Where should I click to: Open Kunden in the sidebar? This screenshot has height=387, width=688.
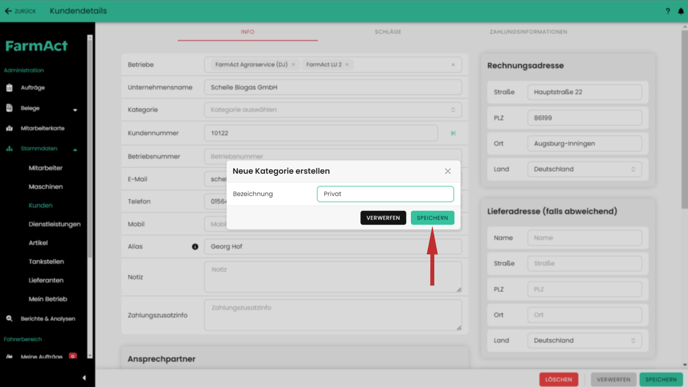pyautogui.click(x=40, y=205)
